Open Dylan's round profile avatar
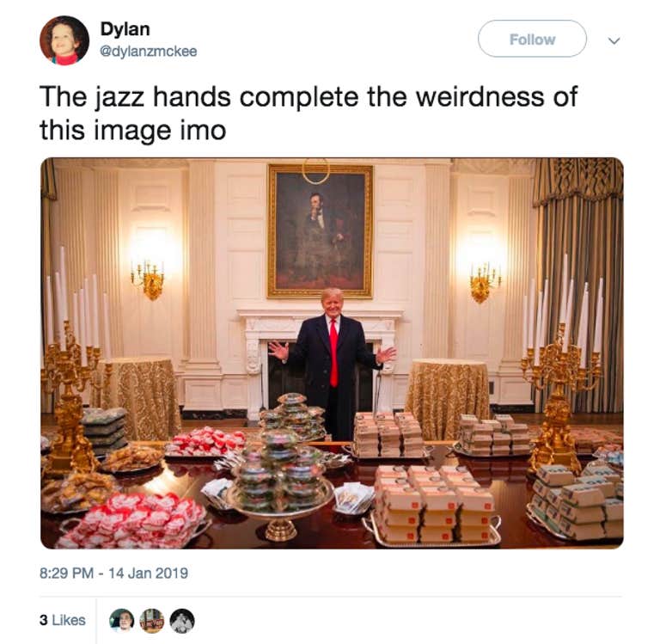Viewport: 660px width, 644px height. point(64,41)
